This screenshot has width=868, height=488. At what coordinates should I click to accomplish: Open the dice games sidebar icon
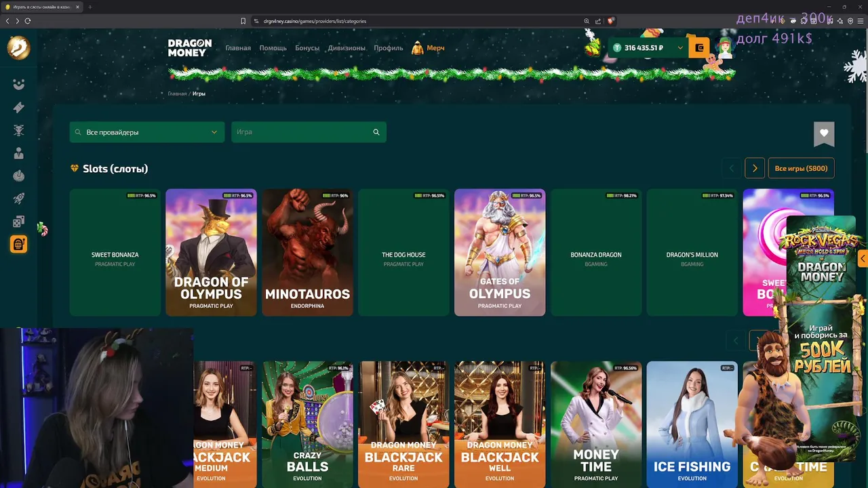tap(18, 222)
